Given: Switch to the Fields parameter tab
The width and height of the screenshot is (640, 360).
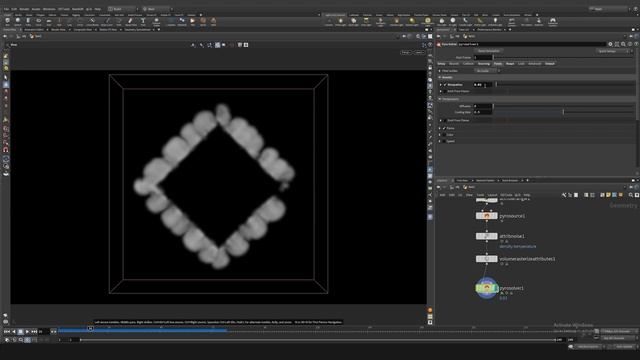Looking at the screenshot, I should click(498, 64).
